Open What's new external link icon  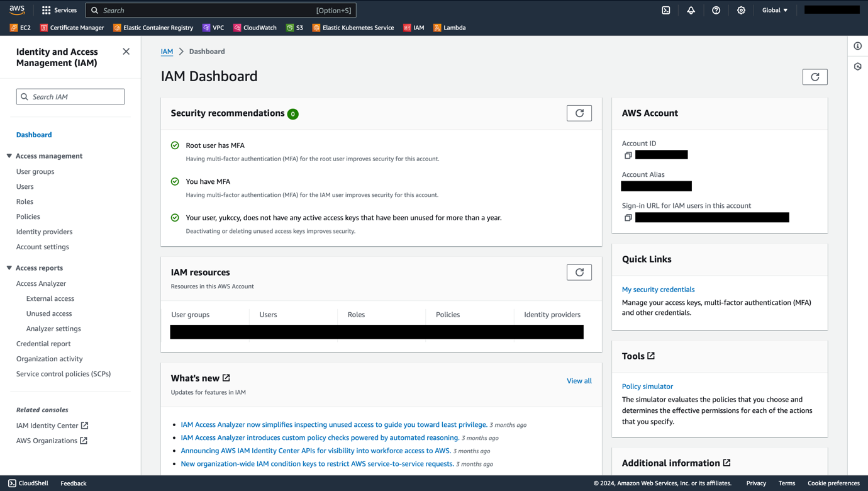point(226,378)
